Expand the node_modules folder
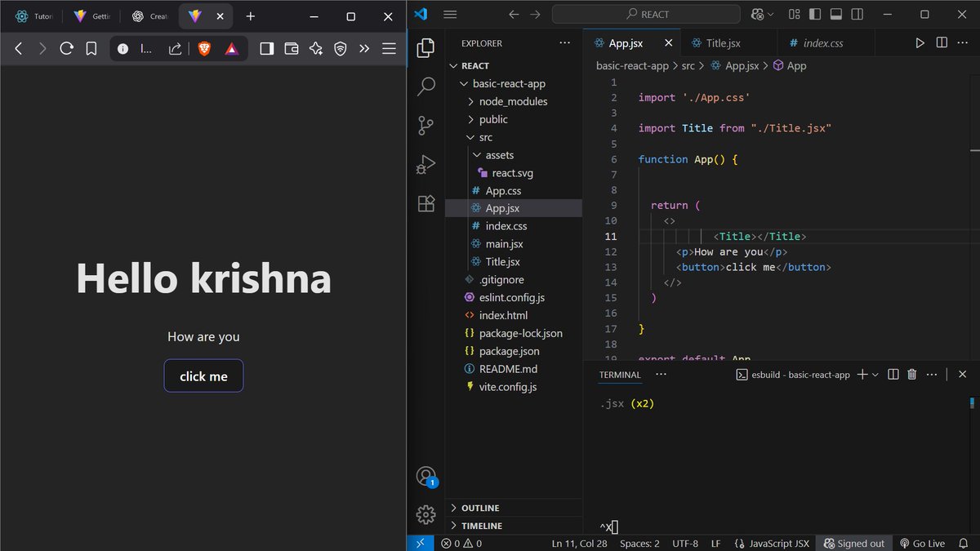Viewport: 980px width, 551px height. 514,102
